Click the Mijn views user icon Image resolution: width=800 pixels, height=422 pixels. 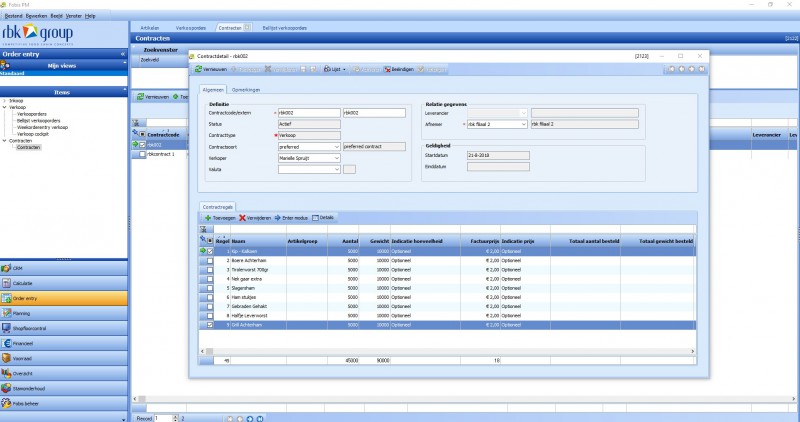coord(5,65)
